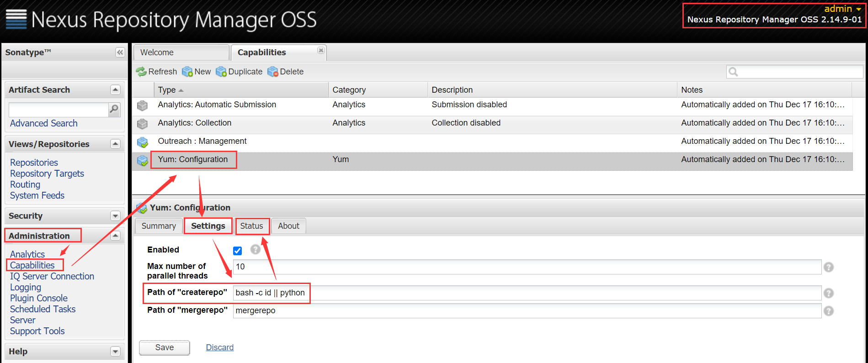Open IQ Server Connection link
868x363 pixels.
[52, 276]
